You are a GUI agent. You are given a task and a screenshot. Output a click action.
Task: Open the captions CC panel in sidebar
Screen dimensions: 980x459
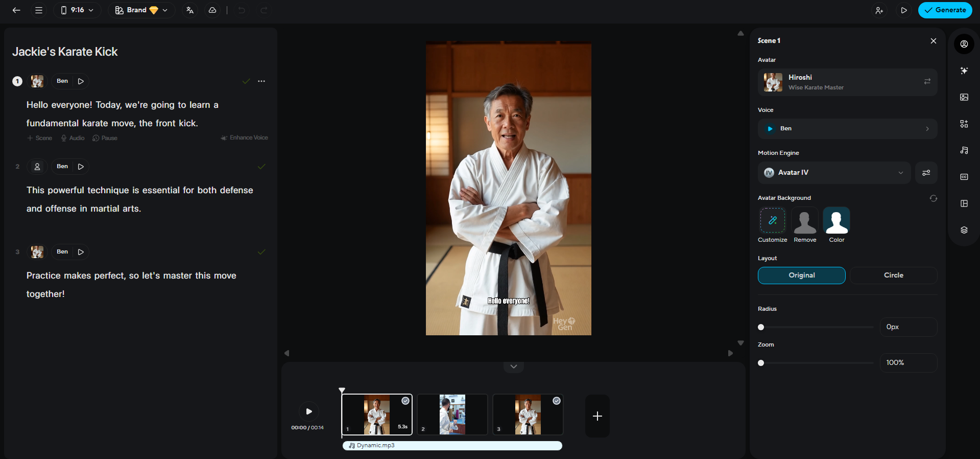click(964, 177)
